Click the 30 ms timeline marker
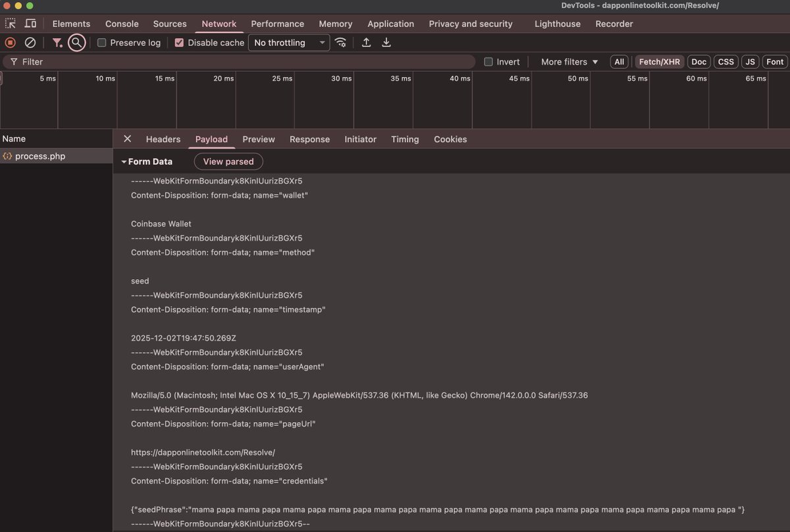The image size is (790, 532). point(341,78)
